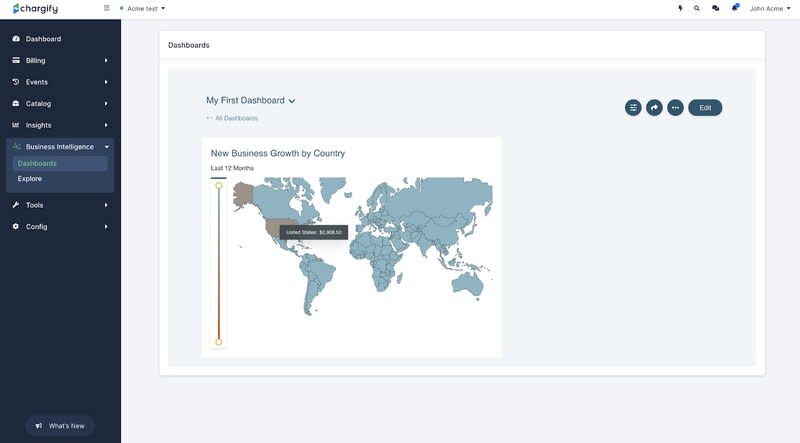Open the Acme test site dropdown
The image size is (800, 443).
(142, 8)
